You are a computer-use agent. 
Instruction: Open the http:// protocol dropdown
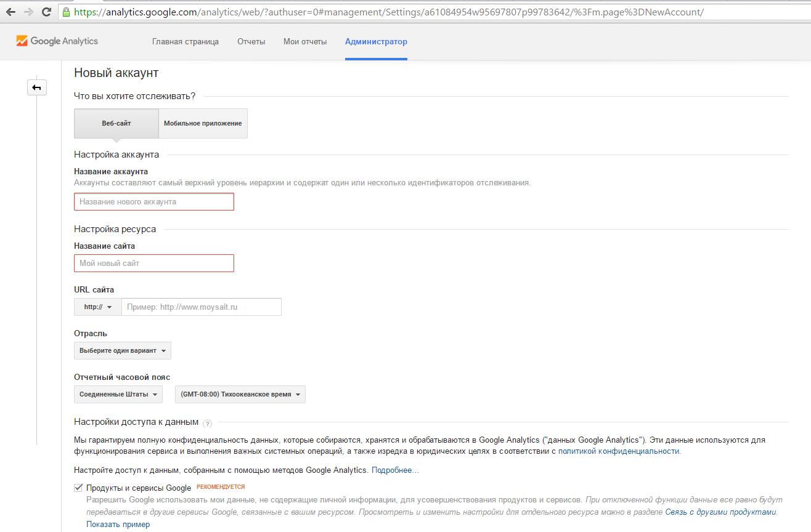(x=98, y=307)
